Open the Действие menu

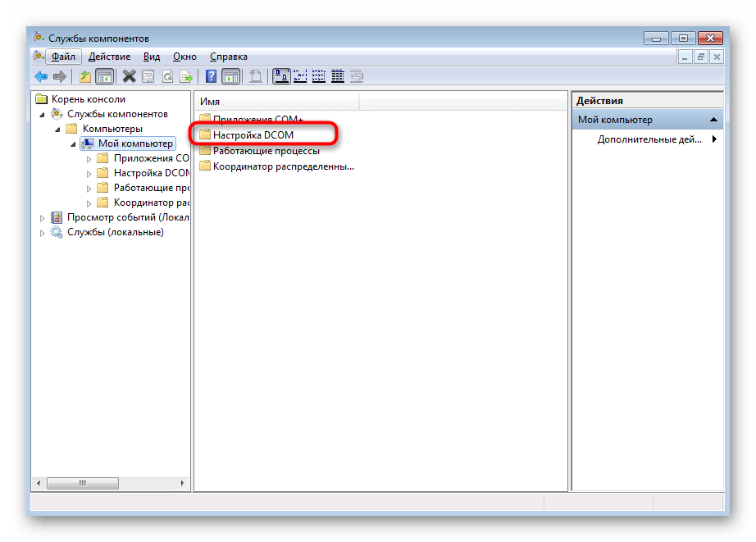point(109,57)
